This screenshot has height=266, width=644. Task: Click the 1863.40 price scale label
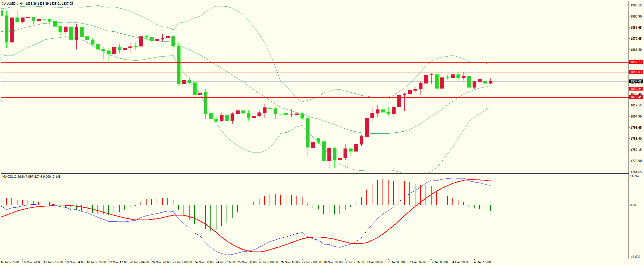tap(636, 50)
